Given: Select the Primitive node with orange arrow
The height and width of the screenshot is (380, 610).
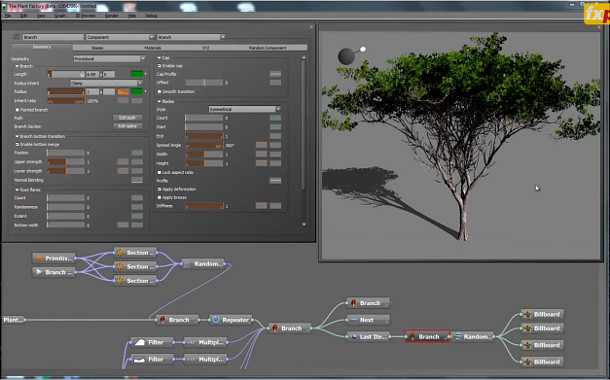Looking at the screenshot, I should coord(54,258).
